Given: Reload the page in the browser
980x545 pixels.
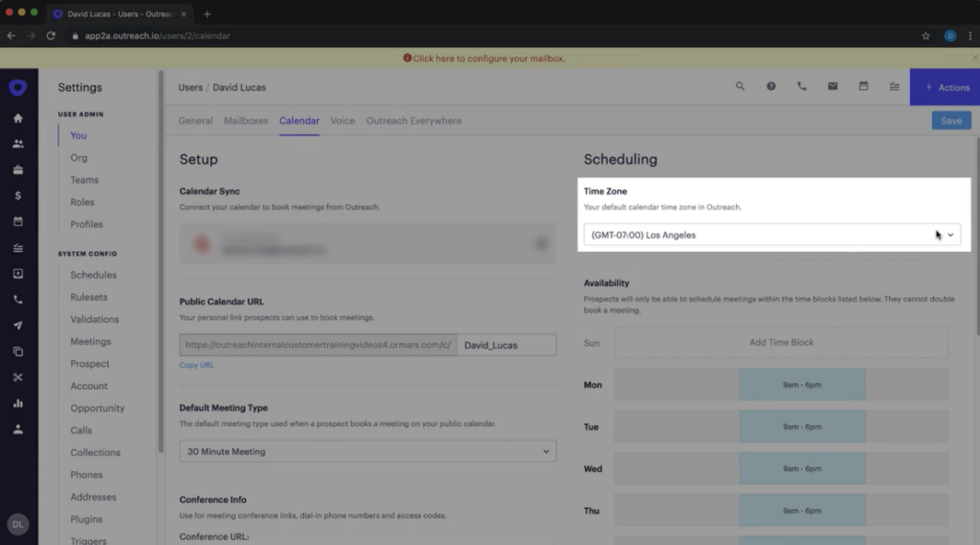Looking at the screenshot, I should [x=51, y=35].
